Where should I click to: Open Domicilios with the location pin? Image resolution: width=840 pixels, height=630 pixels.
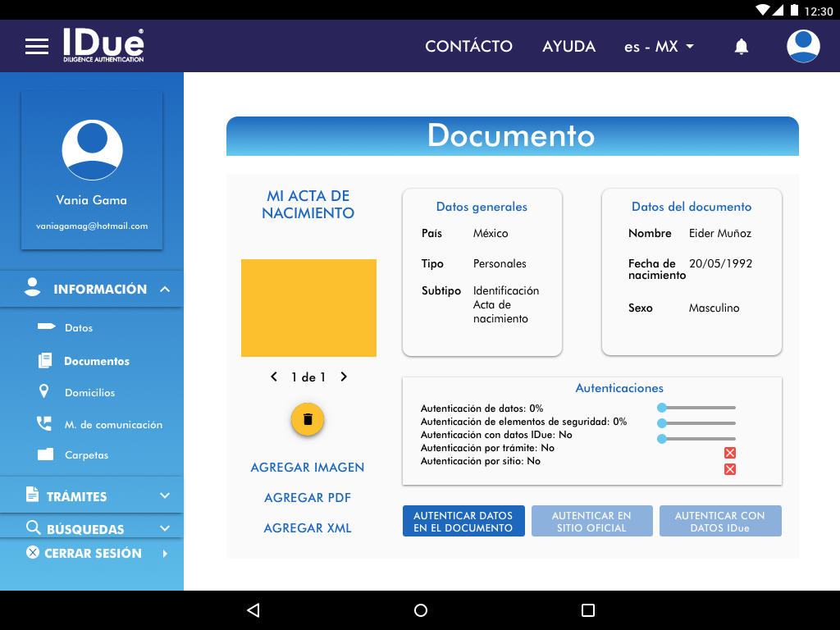coord(89,393)
